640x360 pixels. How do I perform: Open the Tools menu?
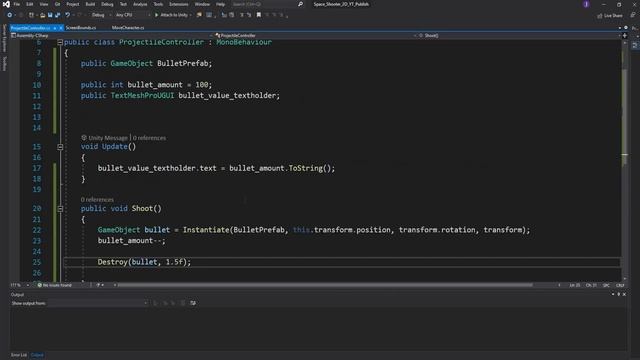click(x=158, y=4)
